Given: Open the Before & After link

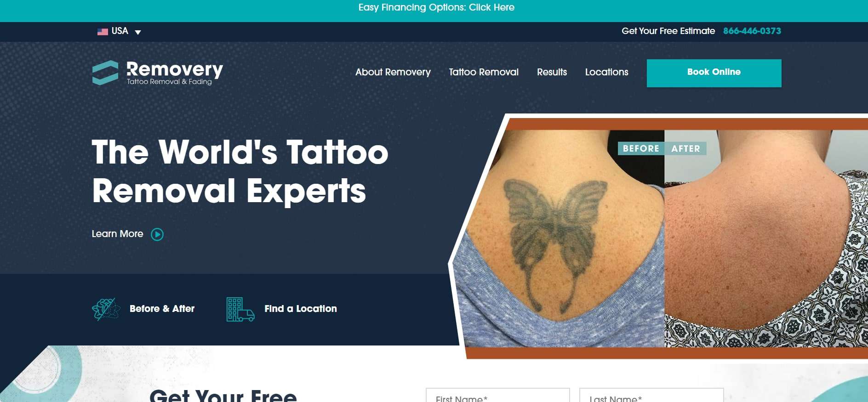Looking at the screenshot, I should pos(162,309).
